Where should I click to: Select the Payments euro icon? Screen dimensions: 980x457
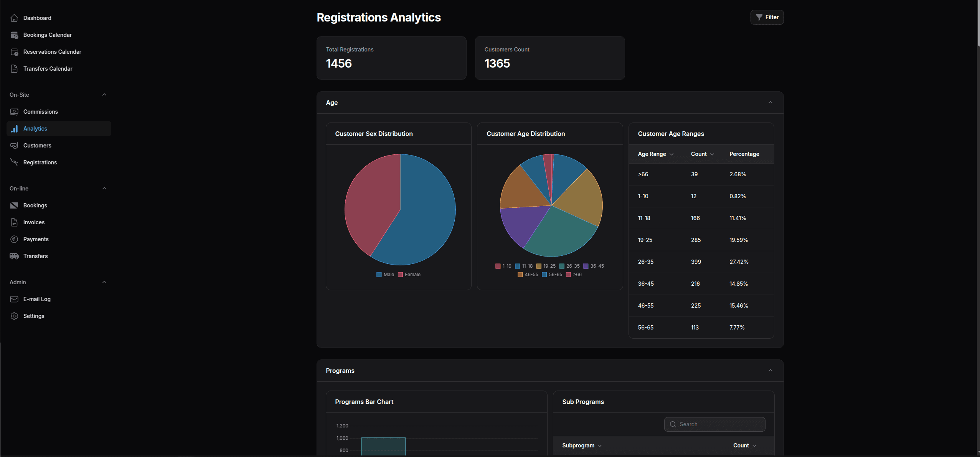point(14,239)
